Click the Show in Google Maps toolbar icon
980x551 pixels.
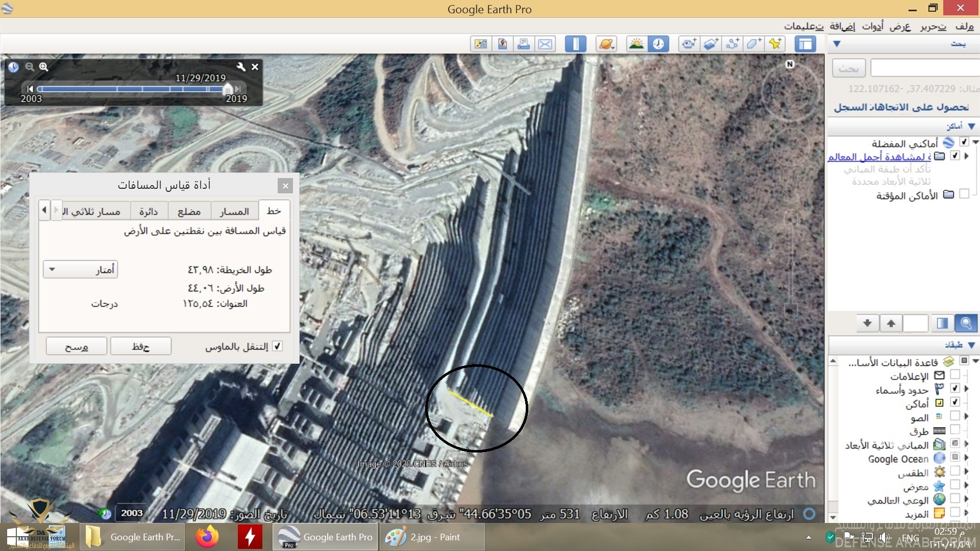tap(481, 44)
